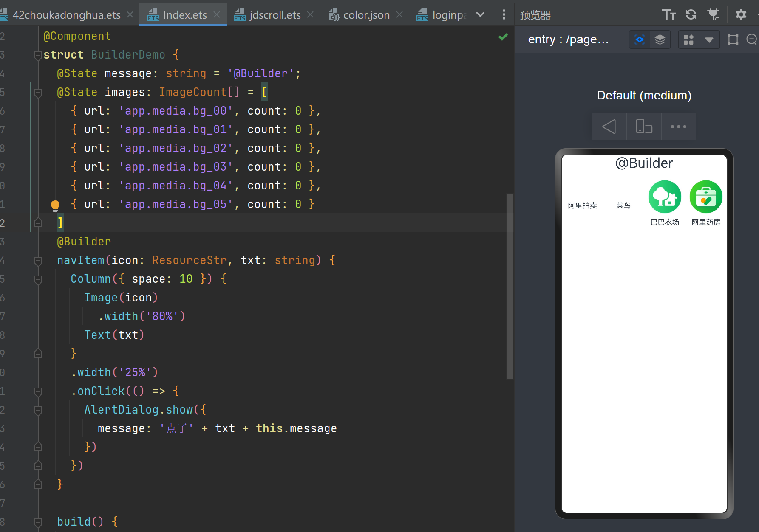Viewport: 759px width, 532px height.
Task: Collapse the build() function fold marker
Action: click(38, 522)
